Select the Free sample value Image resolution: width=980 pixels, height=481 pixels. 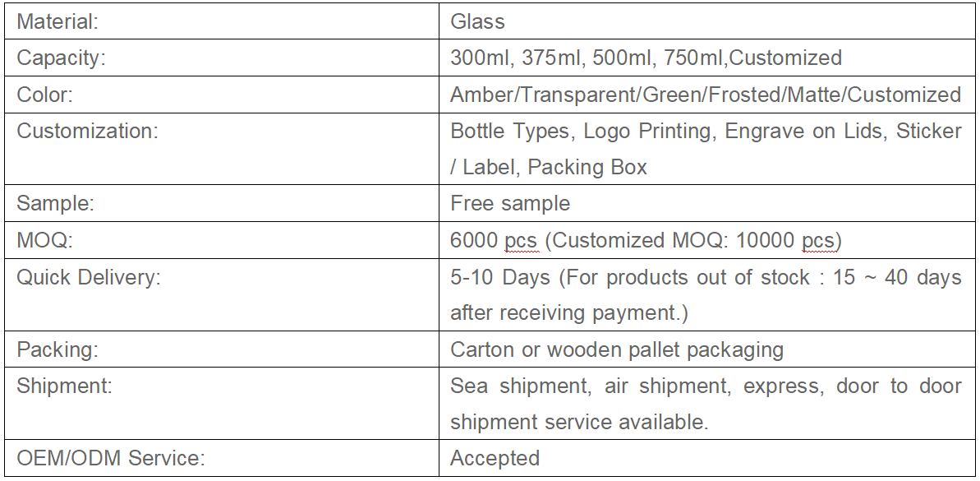(510, 203)
